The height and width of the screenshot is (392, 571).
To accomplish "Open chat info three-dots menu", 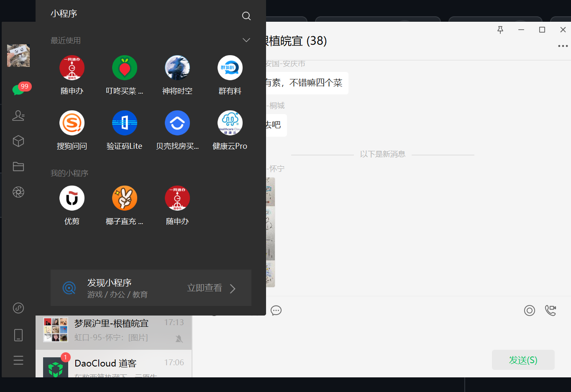I will 563,46.
